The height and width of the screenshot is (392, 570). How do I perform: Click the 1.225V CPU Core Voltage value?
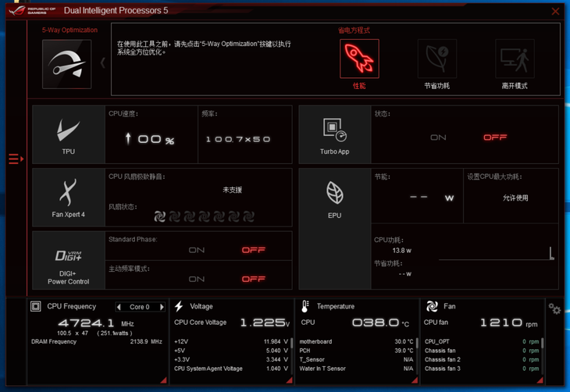[265, 323]
